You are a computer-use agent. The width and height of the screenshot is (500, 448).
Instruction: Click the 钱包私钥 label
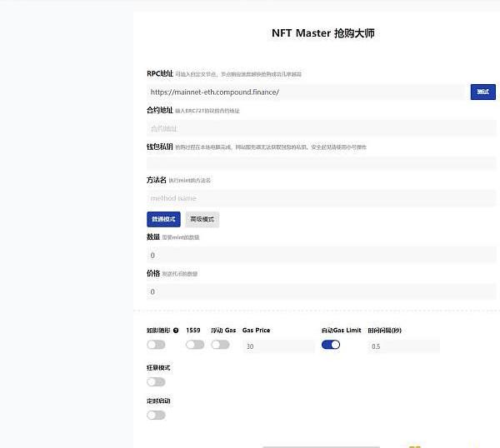[160, 147]
